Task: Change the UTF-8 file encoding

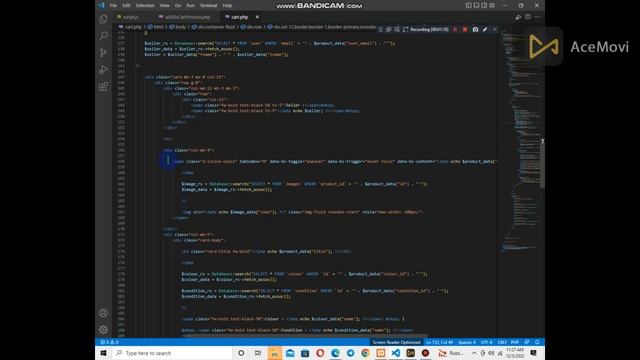Action: point(486,342)
